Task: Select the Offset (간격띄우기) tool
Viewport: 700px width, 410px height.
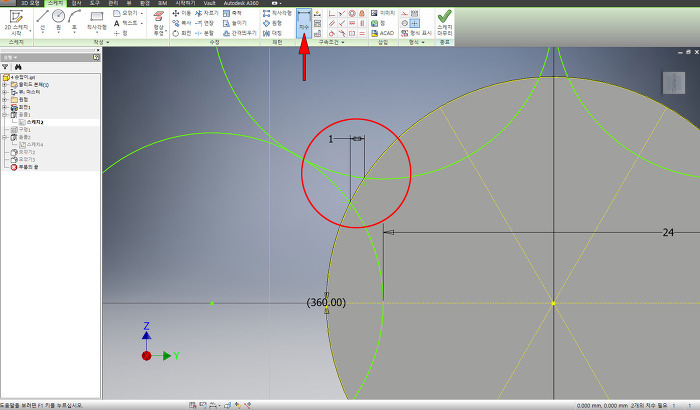Action: [x=239, y=33]
